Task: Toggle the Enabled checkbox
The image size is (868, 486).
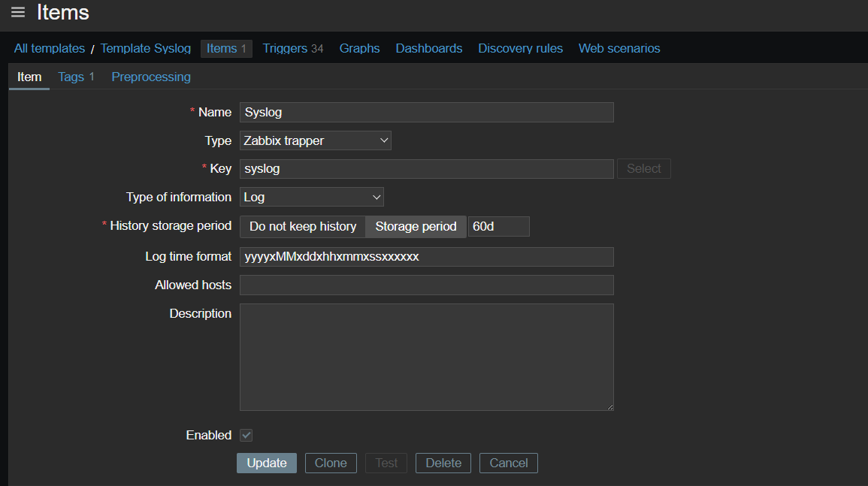Action: pos(246,435)
